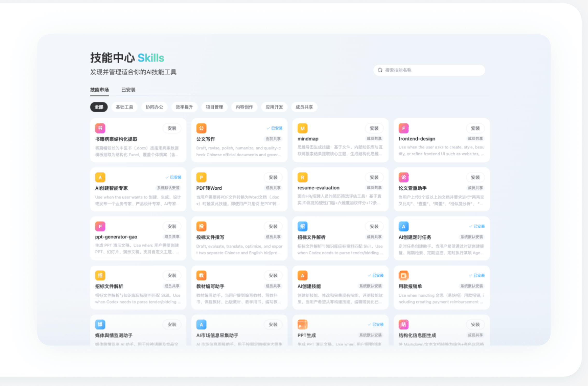Filter by 内容创作 category

pos(244,107)
